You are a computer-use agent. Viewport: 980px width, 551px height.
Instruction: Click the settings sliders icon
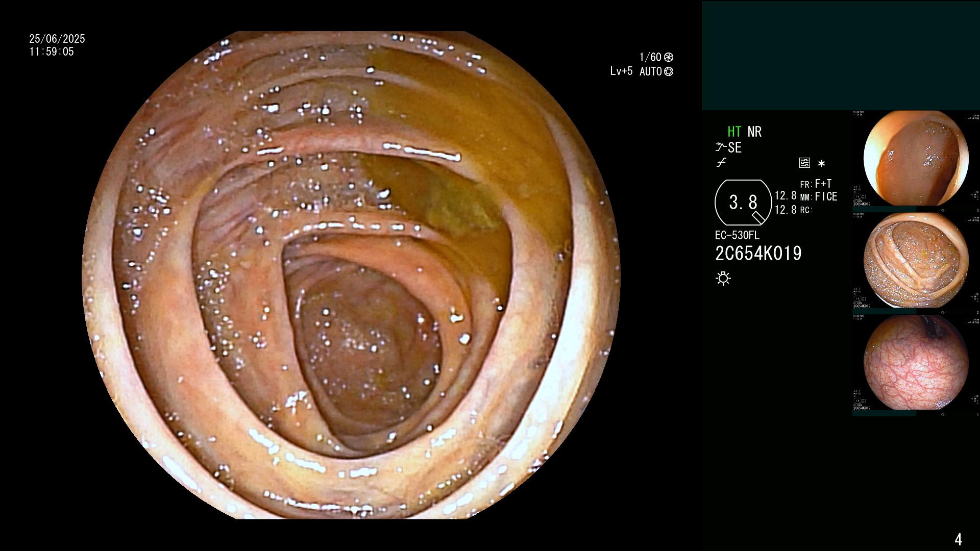[x=804, y=163]
